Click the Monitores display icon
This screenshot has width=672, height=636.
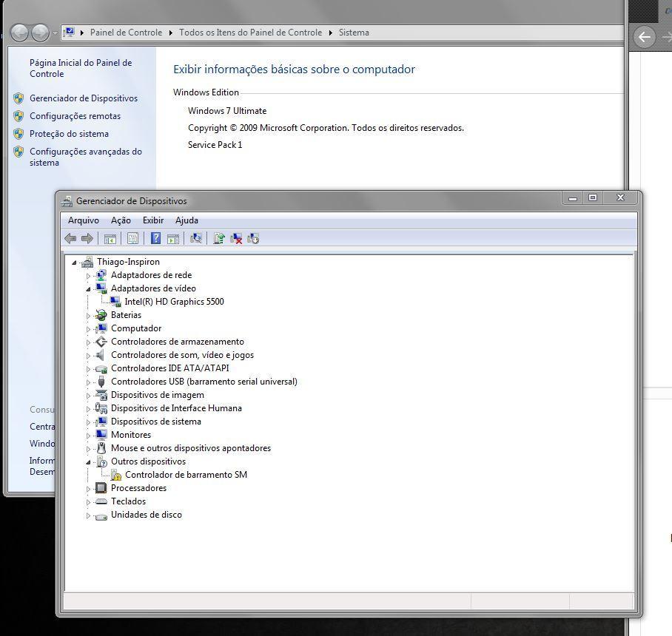click(x=101, y=435)
